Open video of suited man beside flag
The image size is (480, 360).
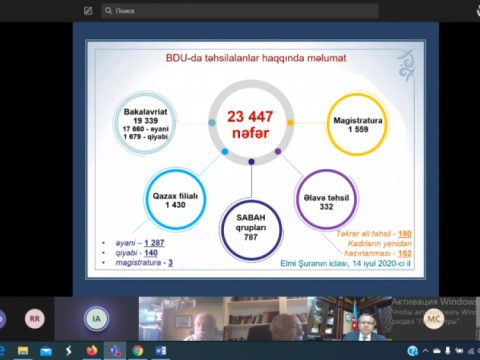[x=350, y=319]
